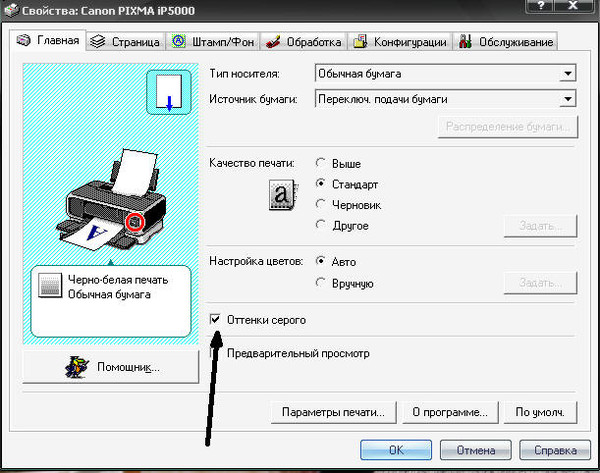Click the printer icon in the title bar
This screenshot has height=473, width=600.
(11, 10)
